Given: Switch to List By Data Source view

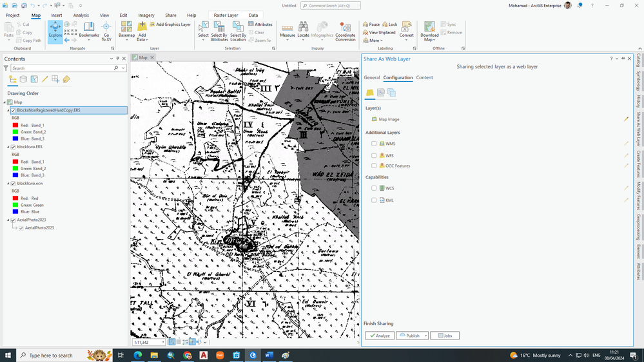Looking at the screenshot, I should (x=24, y=80).
